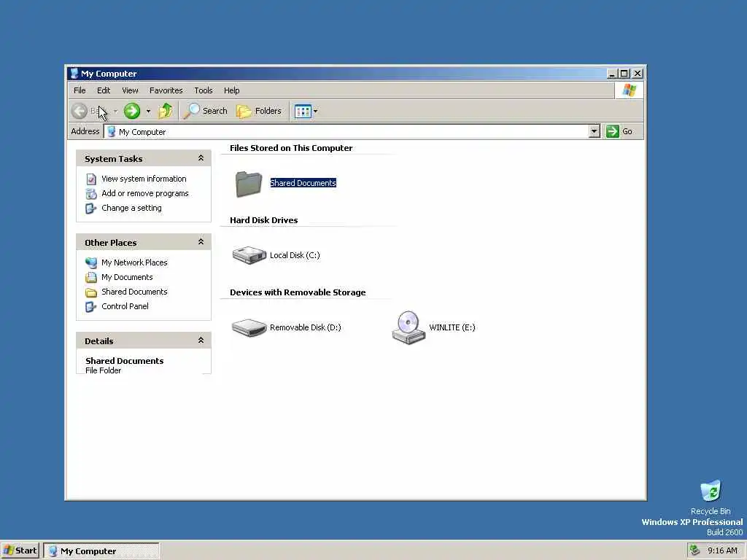Click the Views toolbar icon
The height and width of the screenshot is (560, 747).
(303, 111)
